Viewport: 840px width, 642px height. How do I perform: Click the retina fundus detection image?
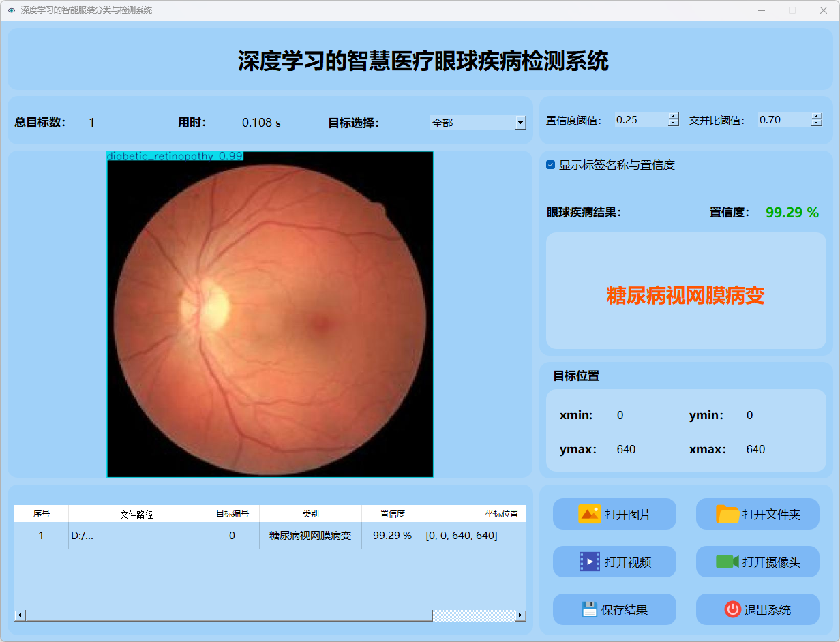coord(270,314)
